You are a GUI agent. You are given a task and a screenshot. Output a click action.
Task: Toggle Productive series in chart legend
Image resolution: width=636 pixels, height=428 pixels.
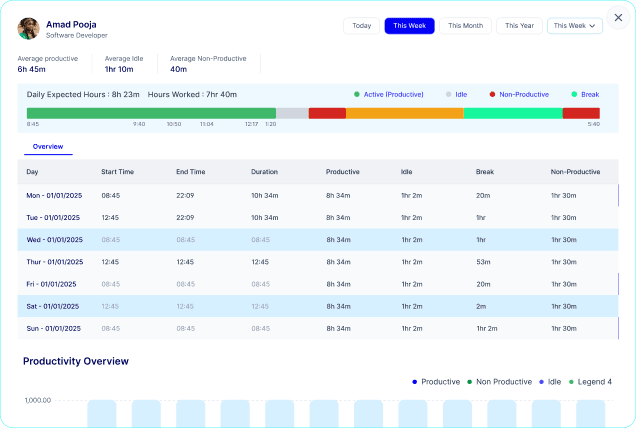click(x=435, y=382)
